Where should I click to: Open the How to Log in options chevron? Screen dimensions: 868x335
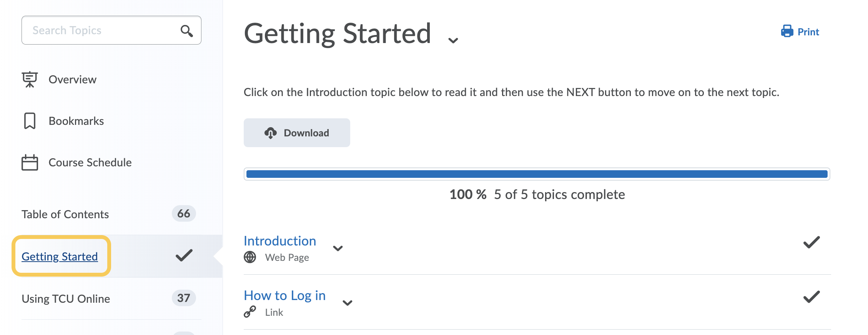(348, 303)
